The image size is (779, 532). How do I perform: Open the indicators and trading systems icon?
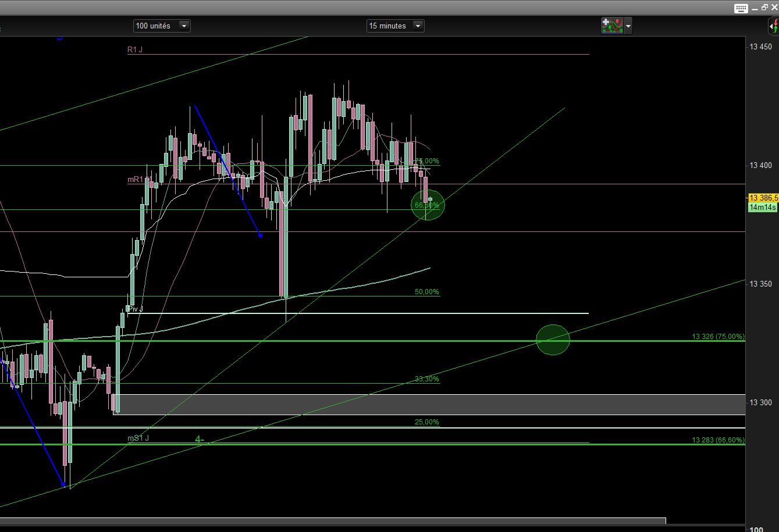click(x=612, y=26)
